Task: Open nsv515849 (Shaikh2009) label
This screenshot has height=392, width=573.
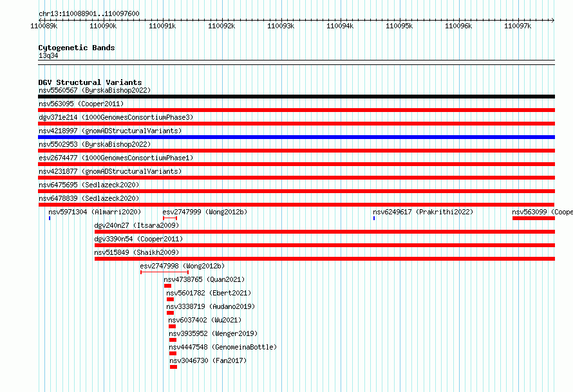Action: [x=136, y=252]
